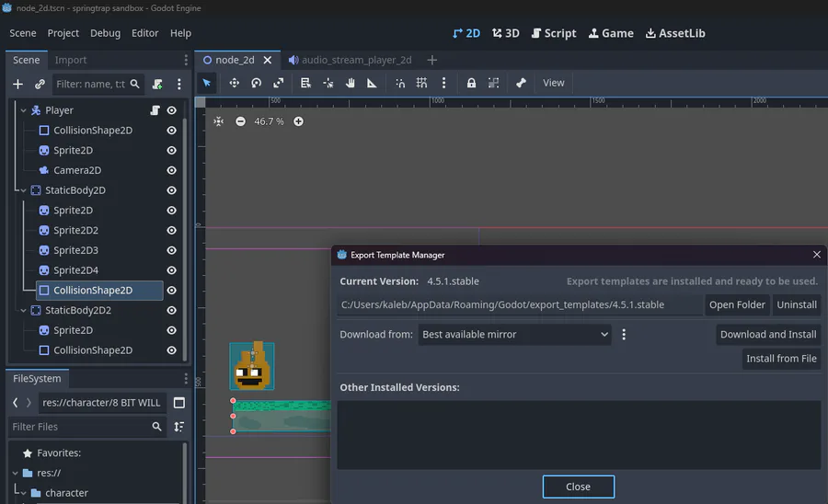Open the Debug menu

pos(105,33)
